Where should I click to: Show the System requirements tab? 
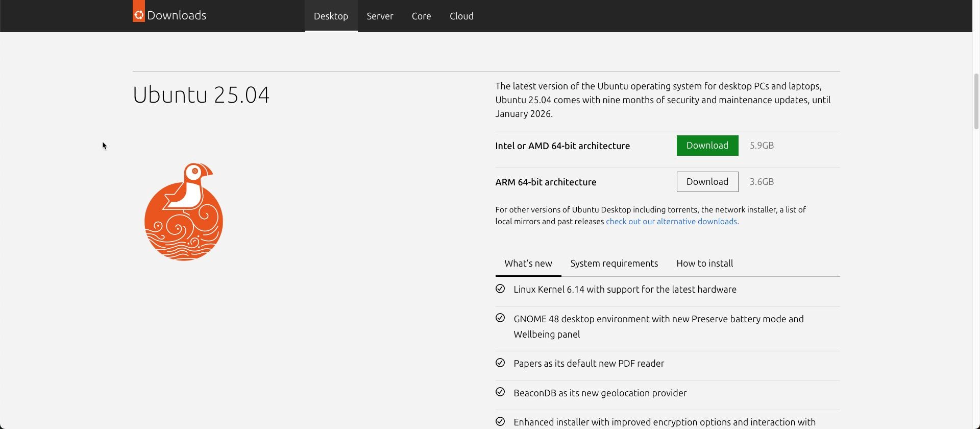pos(614,264)
